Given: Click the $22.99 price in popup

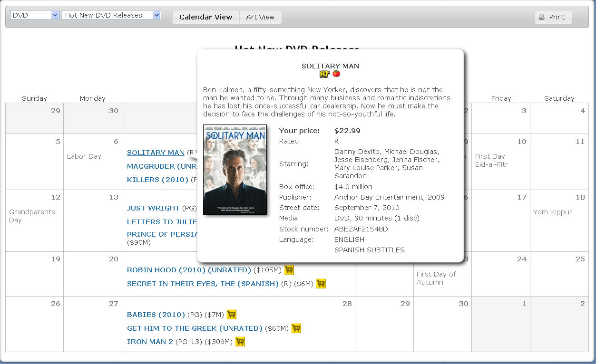Looking at the screenshot, I should click(347, 131).
